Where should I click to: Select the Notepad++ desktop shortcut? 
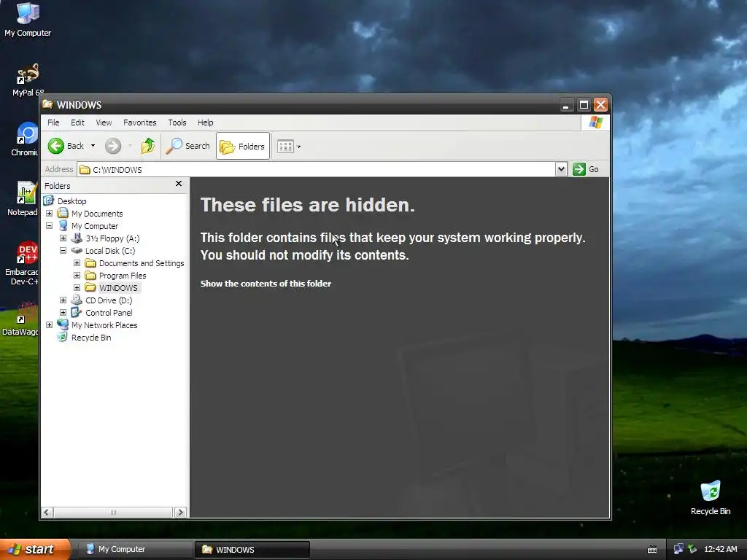[24, 198]
